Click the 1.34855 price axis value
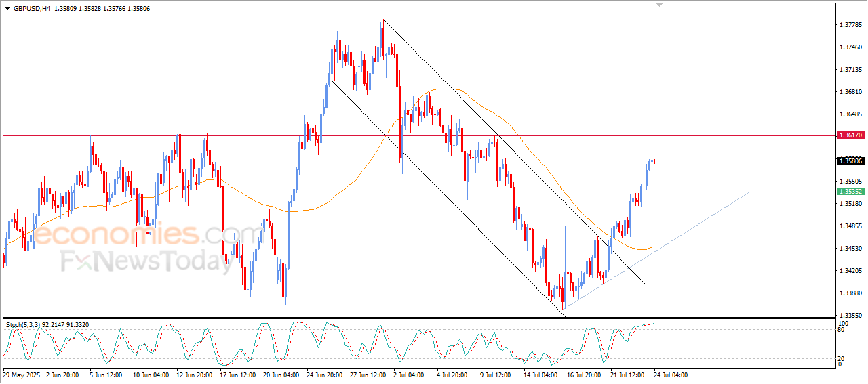This screenshot has width=868, height=384. tap(850, 226)
